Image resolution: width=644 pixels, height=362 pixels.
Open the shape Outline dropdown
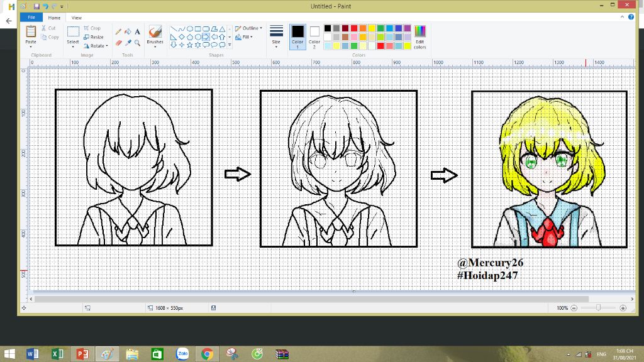248,28
